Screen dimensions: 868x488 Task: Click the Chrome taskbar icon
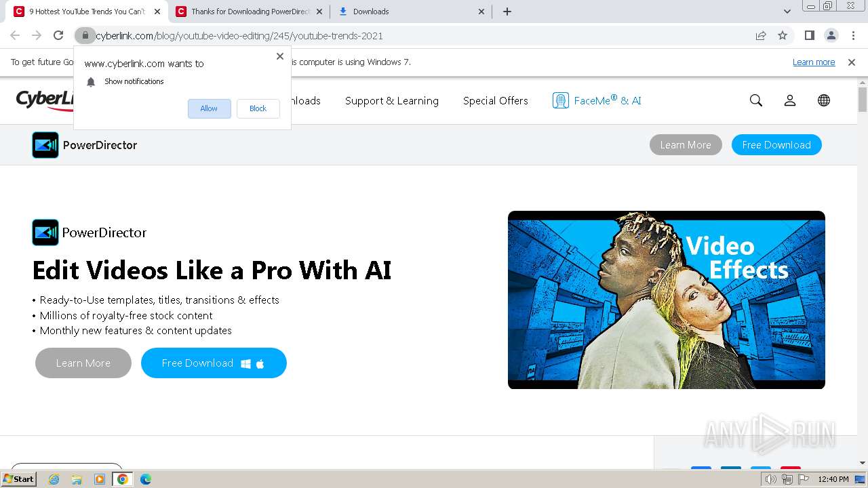point(122,479)
